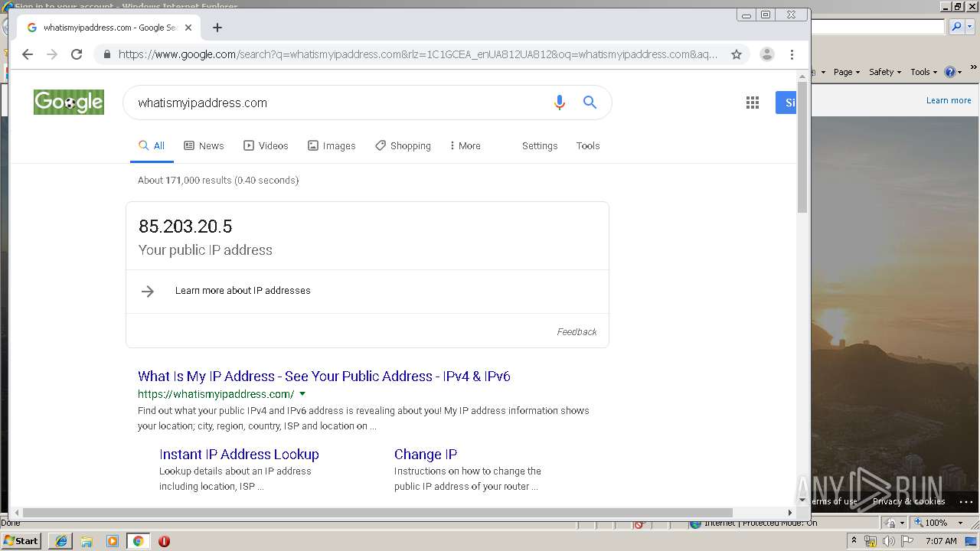
Task: Click the scroll-right arrow of horizontal scrollbar
Action: 791,513
